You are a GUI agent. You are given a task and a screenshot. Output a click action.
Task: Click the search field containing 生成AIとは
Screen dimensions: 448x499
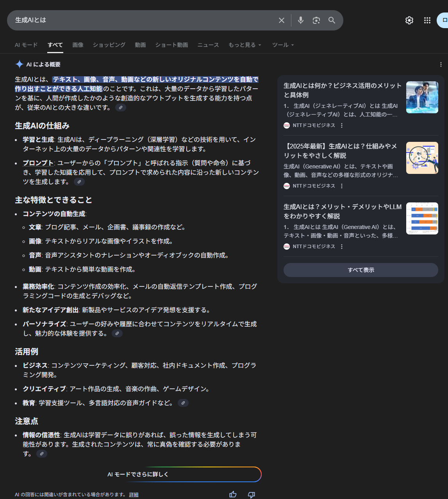141,20
